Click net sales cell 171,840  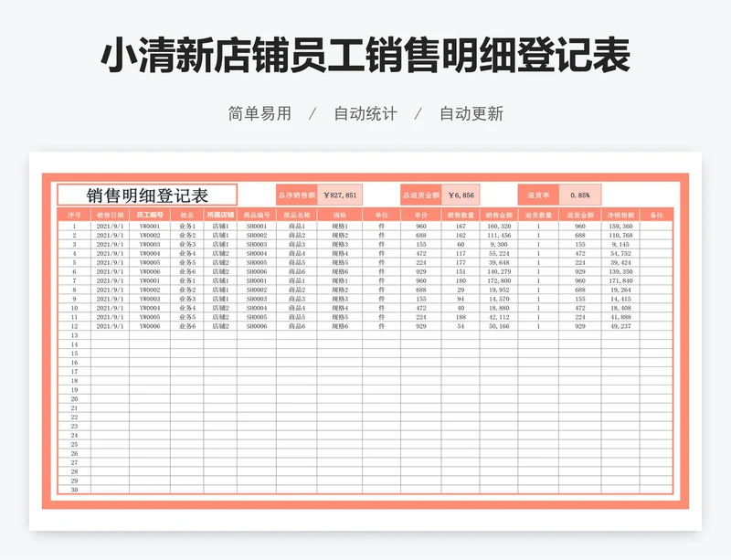click(x=620, y=280)
